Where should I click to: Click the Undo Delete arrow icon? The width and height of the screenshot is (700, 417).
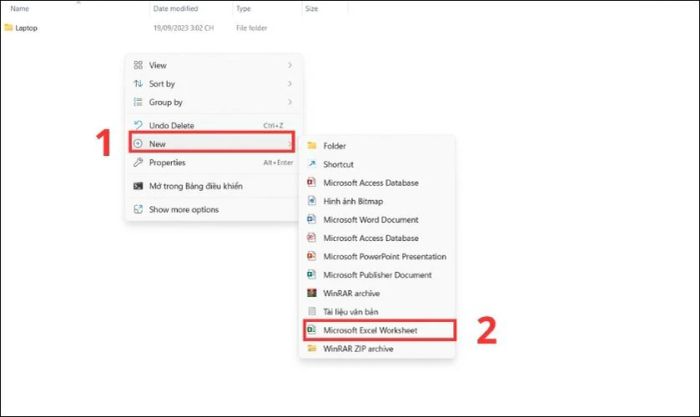pyautogui.click(x=138, y=125)
